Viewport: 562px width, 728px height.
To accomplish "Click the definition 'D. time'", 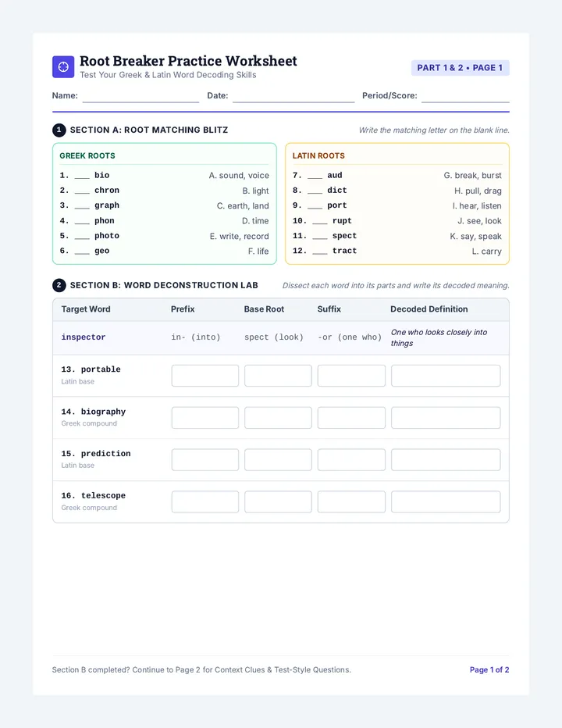I will 254,221.
